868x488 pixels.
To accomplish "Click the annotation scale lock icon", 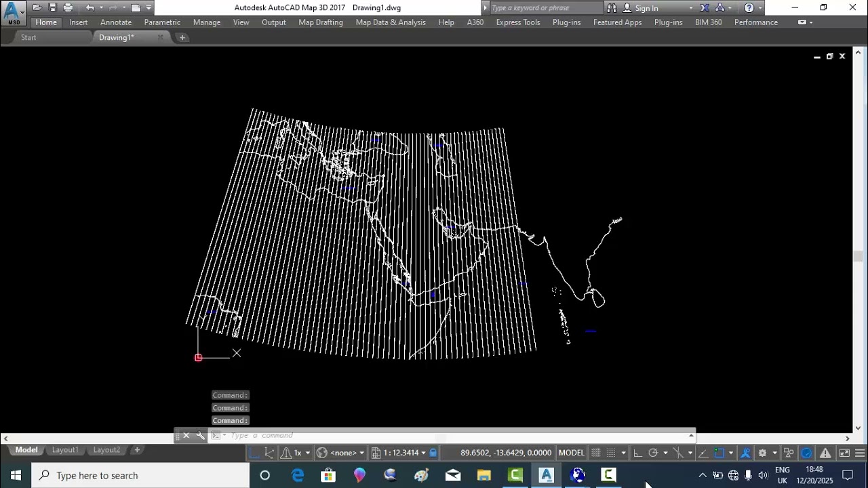I will click(x=433, y=453).
